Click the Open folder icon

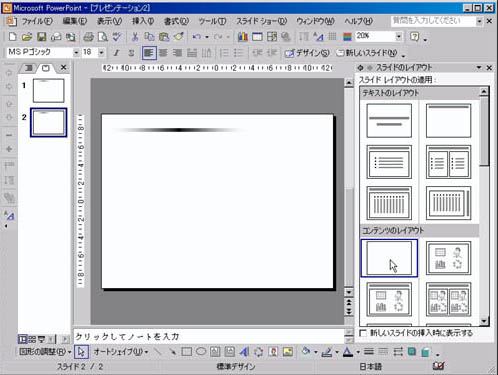point(27,37)
